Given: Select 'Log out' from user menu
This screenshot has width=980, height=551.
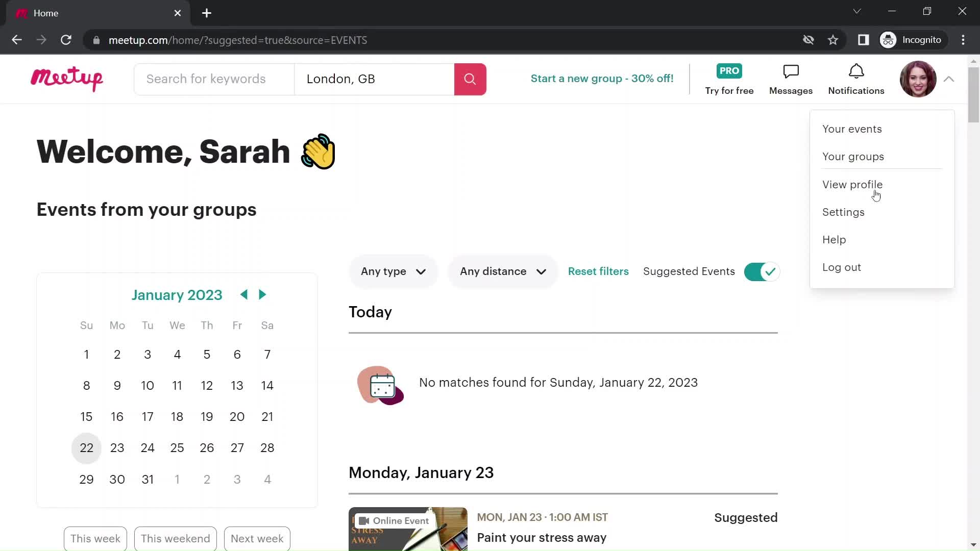Looking at the screenshot, I should coord(842,267).
